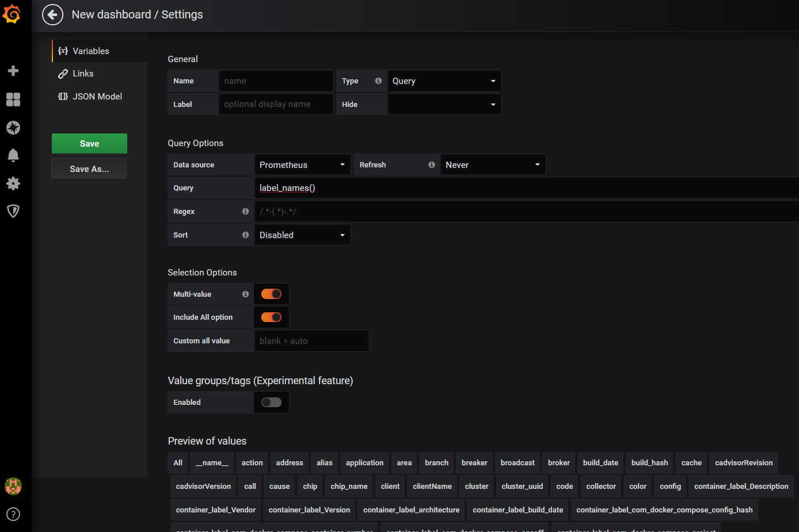
Task: Go back using the arrow icon
Action: point(52,15)
